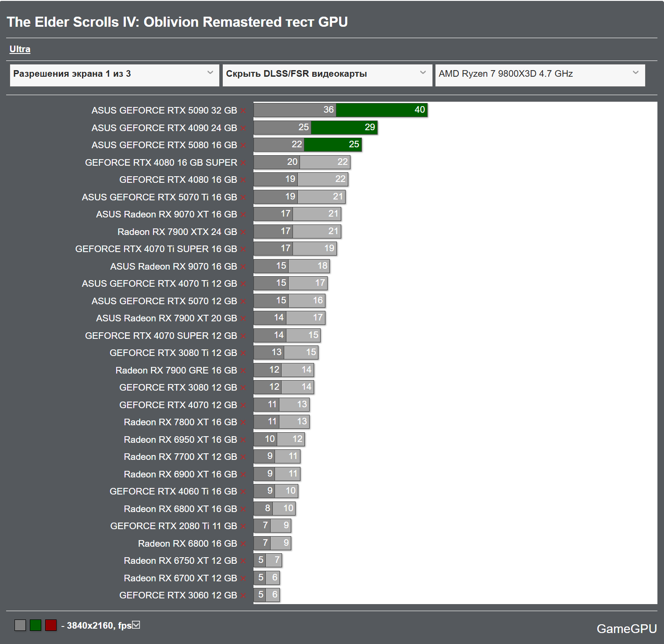Toggle the 3840x2160 fps checkbox
The height and width of the screenshot is (644, 664).
[136, 625]
